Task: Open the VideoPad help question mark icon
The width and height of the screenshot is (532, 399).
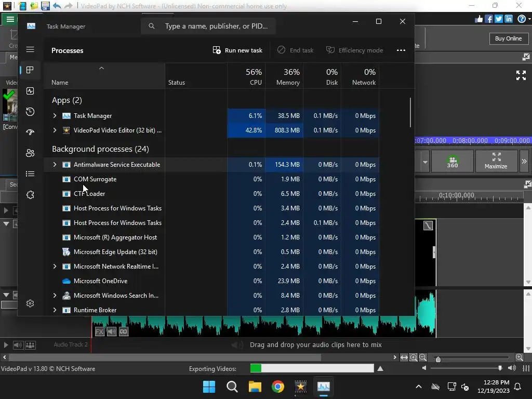Action: coord(522,19)
